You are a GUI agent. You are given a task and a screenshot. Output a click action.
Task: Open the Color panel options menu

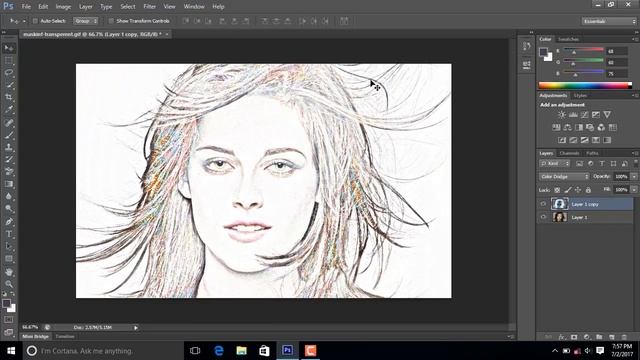coord(635,39)
